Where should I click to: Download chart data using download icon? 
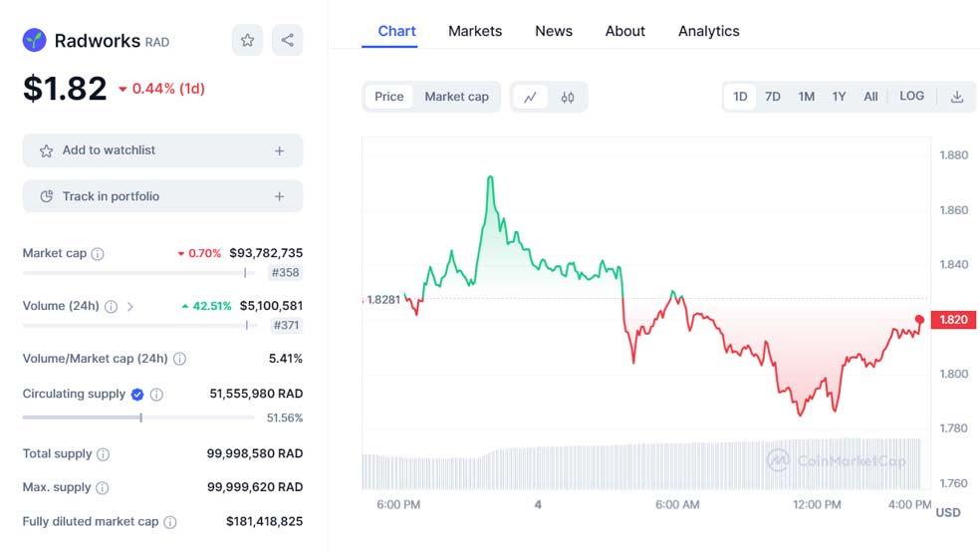(956, 97)
